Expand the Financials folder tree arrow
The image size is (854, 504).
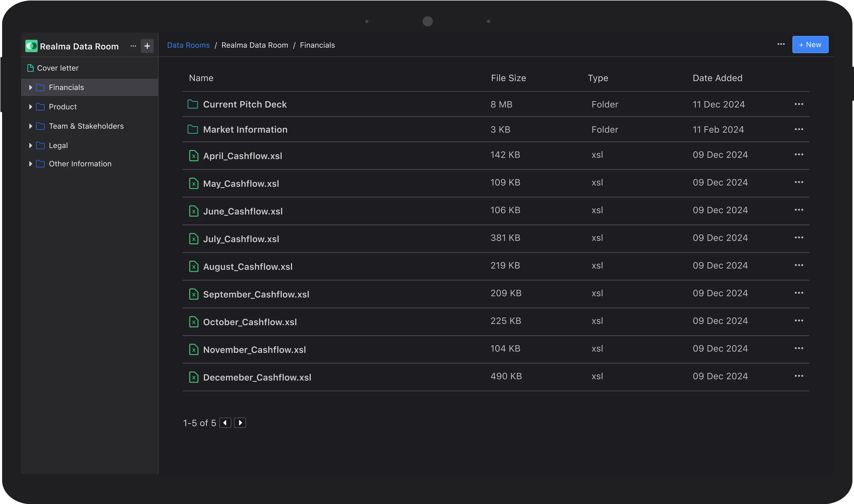click(30, 88)
